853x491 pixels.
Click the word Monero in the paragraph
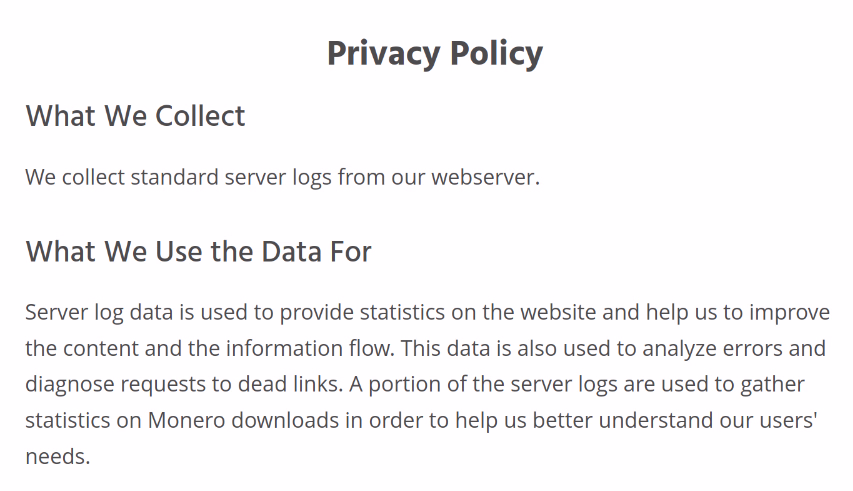tap(187, 420)
